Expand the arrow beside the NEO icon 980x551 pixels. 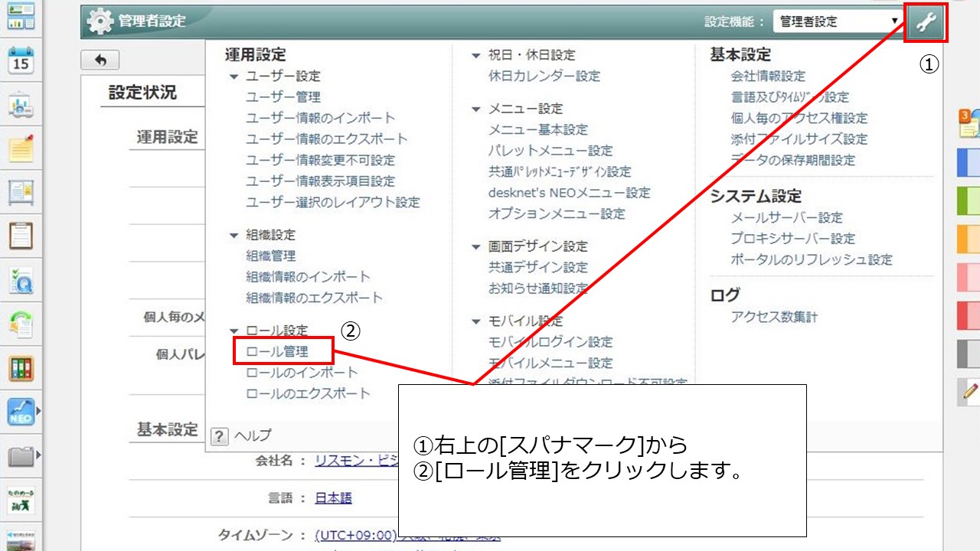pyautogui.click(x=38, y=412)
